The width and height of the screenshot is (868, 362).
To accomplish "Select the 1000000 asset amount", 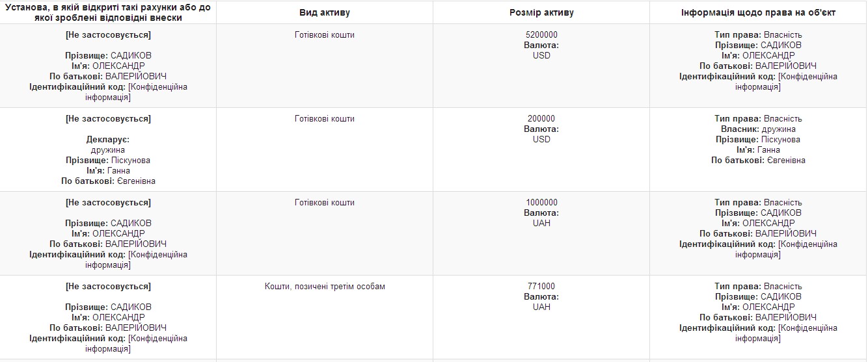I will coord(541,202).
